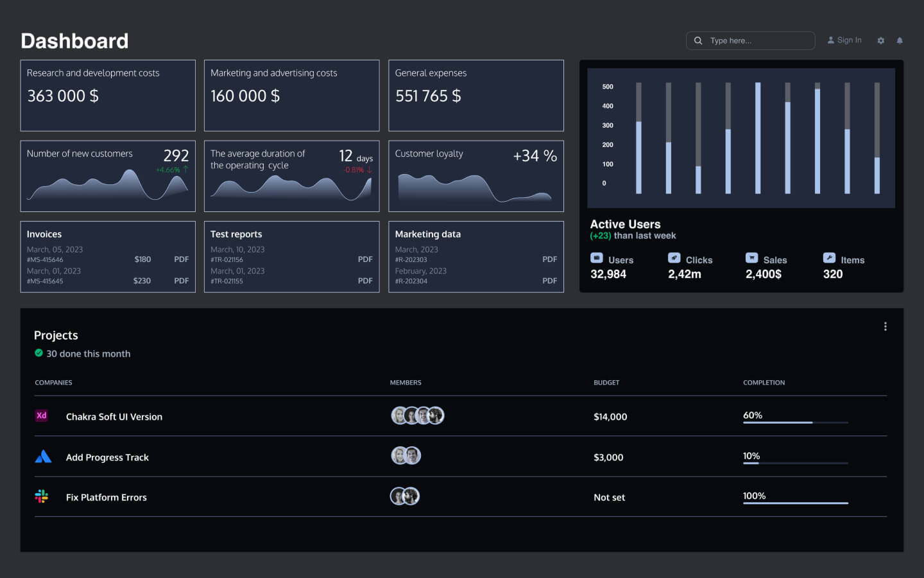This screenshot has width=924, height=578.
Task: Click the Not set budget value
Action: click(609, 497)
